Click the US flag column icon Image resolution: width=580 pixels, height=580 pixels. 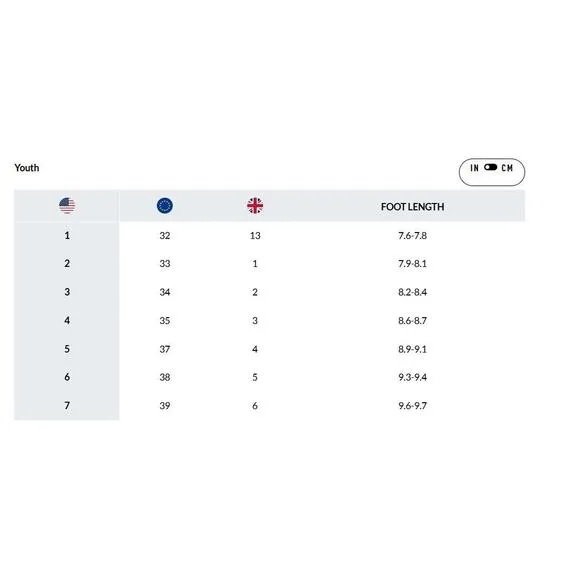[67, 206]
